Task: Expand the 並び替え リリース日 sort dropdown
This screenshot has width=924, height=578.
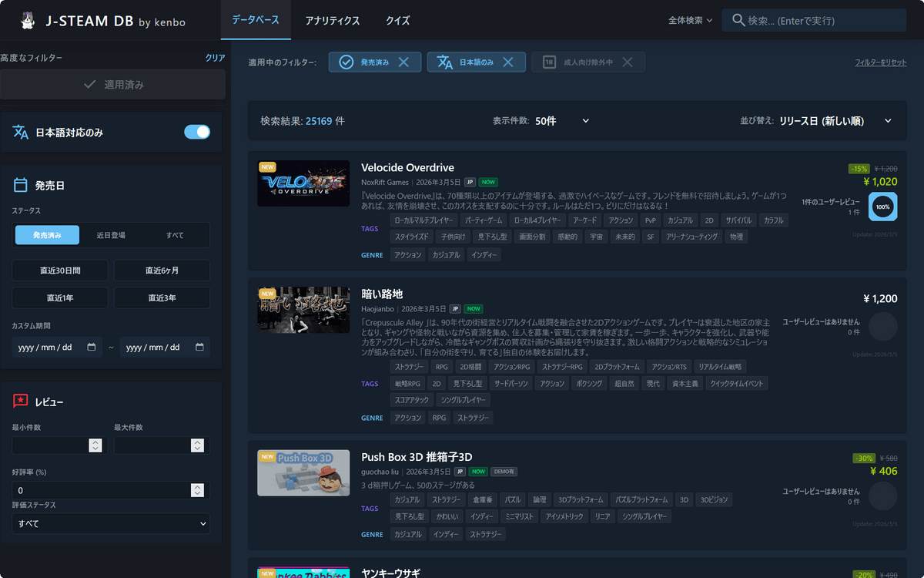Action: 835,121
